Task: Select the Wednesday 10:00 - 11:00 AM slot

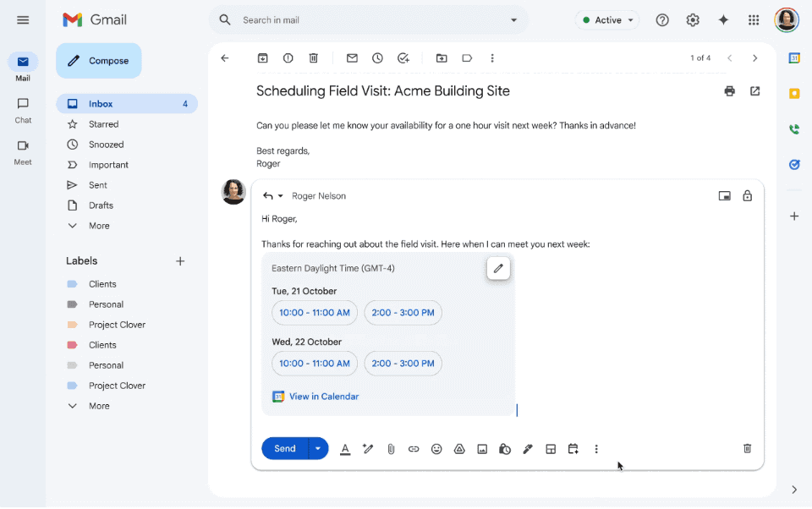Action: click(315, 364)
